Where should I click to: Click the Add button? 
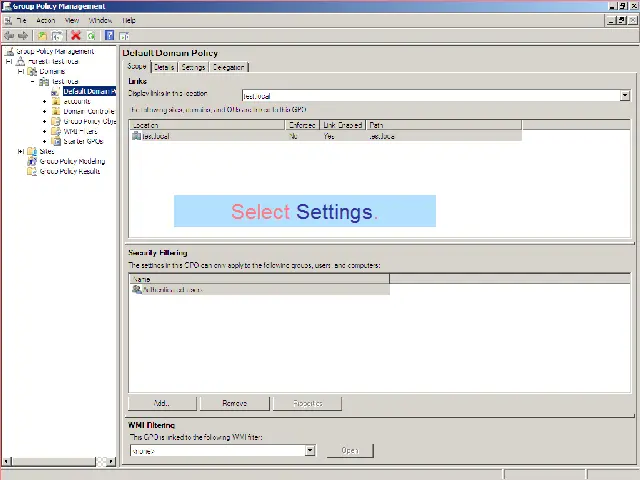(161, 403)
